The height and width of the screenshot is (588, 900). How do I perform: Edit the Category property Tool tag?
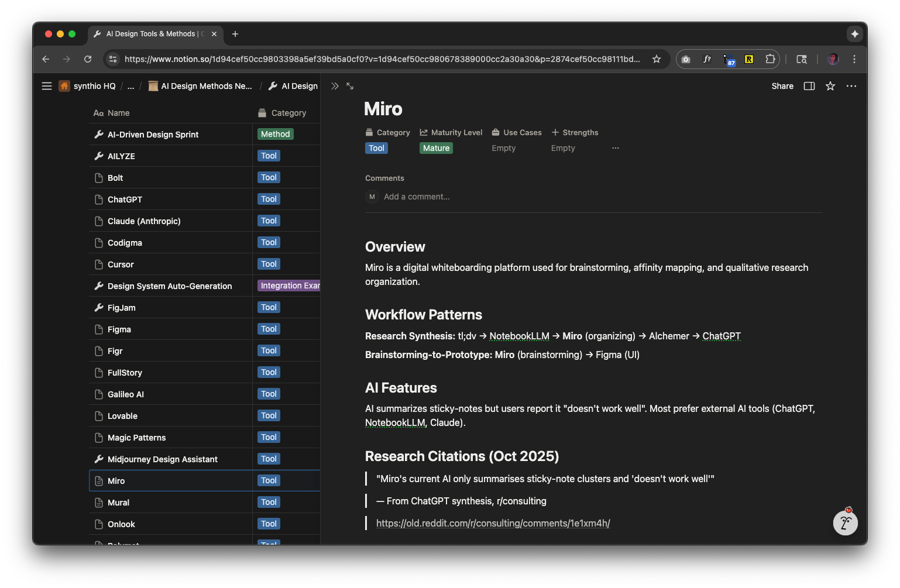[377, 148]
